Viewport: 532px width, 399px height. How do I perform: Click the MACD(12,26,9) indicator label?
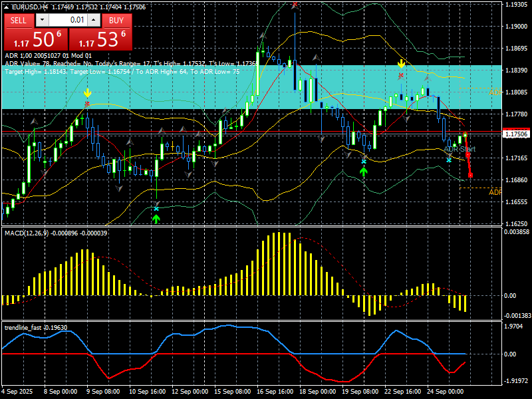pyautogui.click(x=27, y=233)
